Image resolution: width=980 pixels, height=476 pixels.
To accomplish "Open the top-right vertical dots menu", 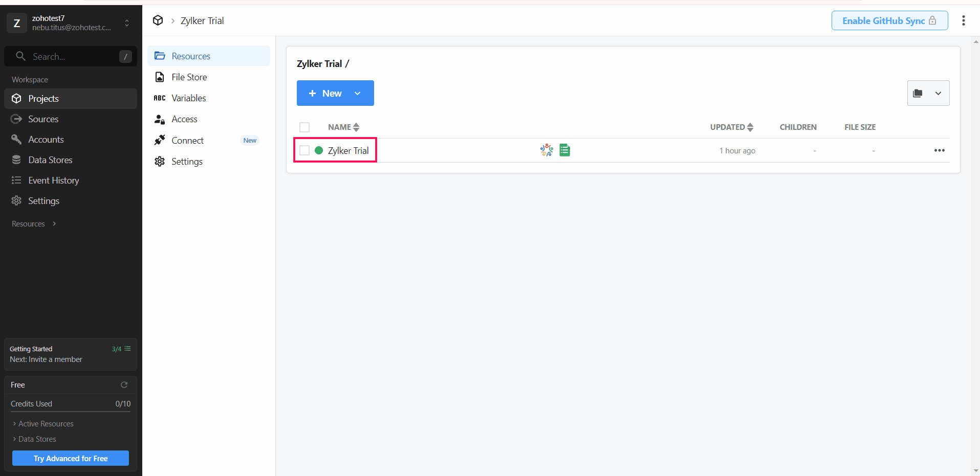I will click(x=964, y=20).
